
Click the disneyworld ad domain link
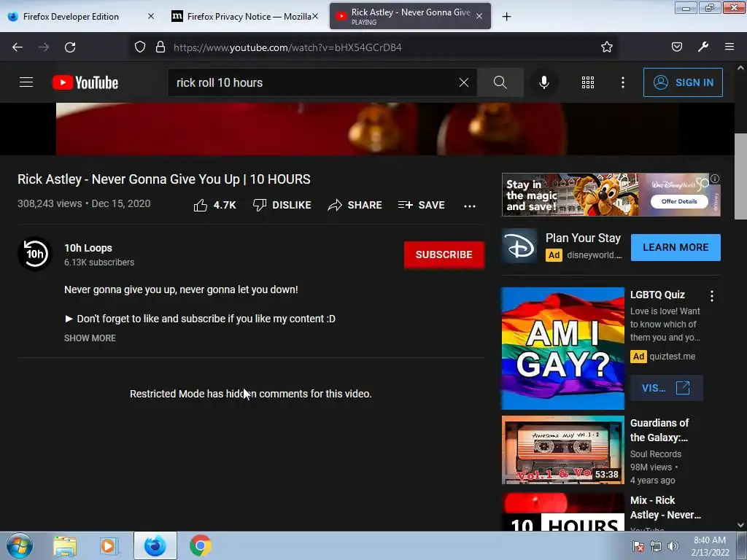[594, 255]
